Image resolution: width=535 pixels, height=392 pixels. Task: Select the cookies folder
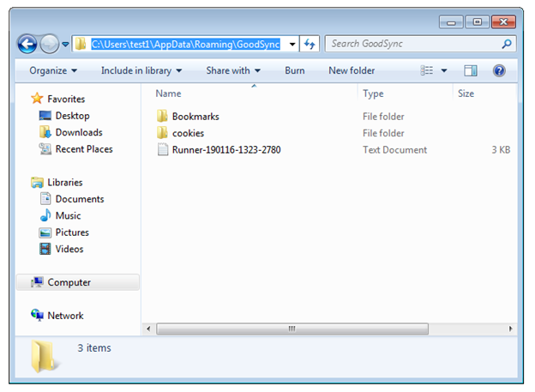(x=188, y=133)
